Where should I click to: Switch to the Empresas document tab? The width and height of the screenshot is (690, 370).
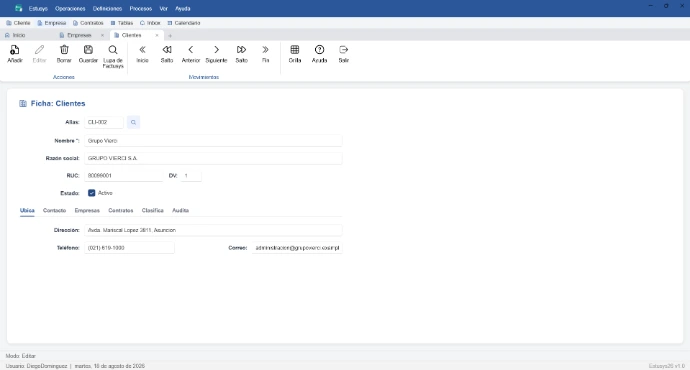tap(79, 35)
